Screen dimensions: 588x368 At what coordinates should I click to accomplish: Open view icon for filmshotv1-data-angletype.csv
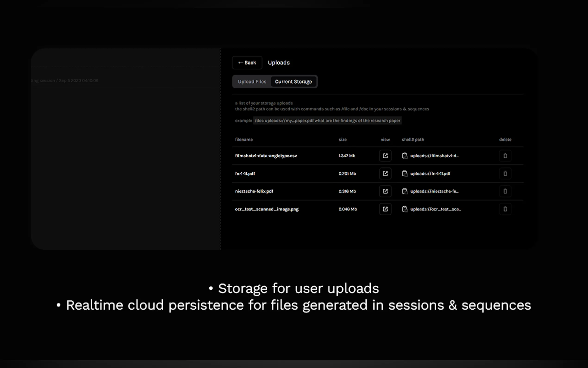[385, 156]
